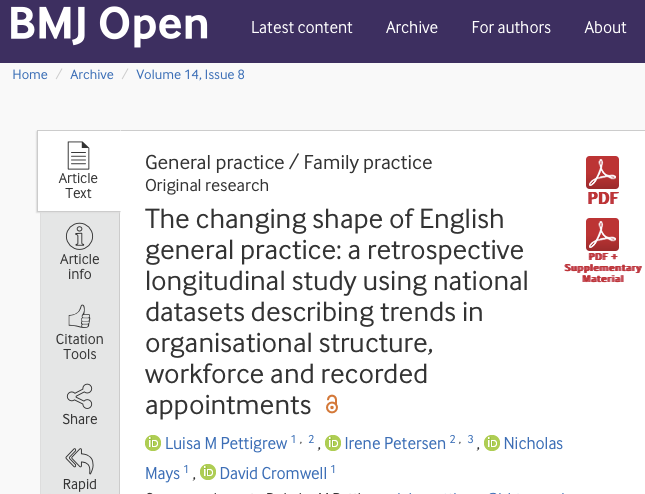Click ORCID icon beside Luisa M Pettigrew
This screenshot has height=494, width=645.
pos(154,443)
